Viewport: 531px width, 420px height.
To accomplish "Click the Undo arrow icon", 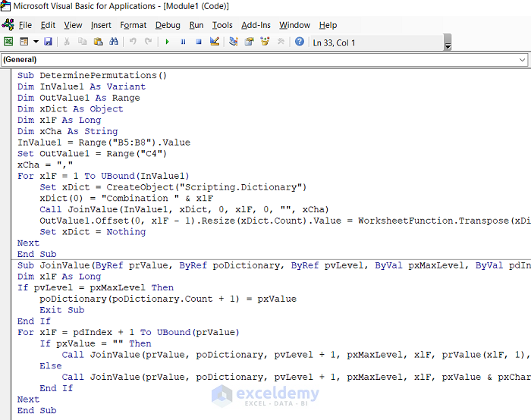I will [133, 42].
